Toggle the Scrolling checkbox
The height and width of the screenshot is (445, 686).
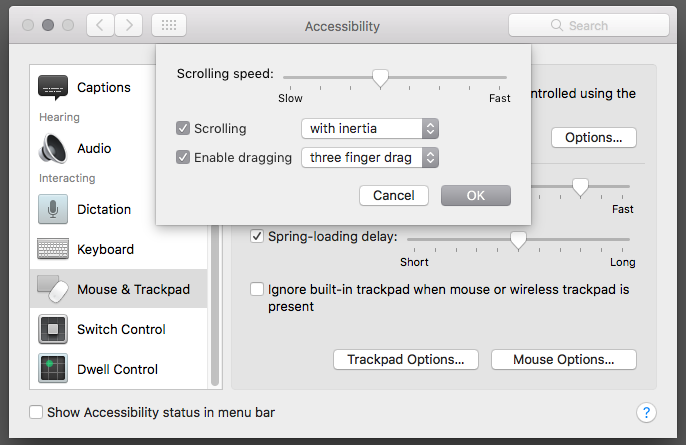(x=183, y=128)
